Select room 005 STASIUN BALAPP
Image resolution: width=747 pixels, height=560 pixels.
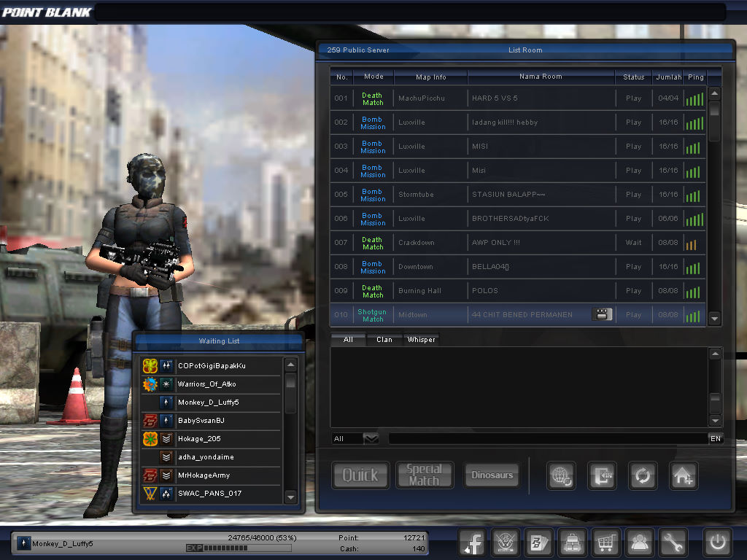518,194
